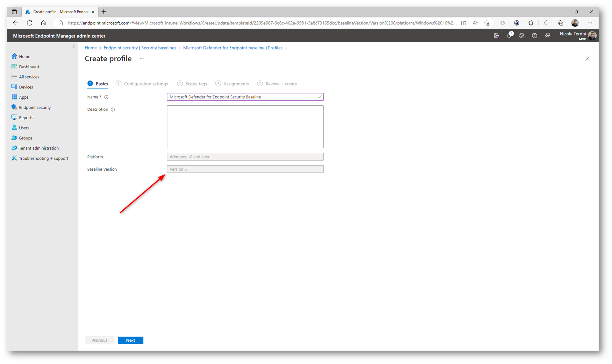Click inside the Name input field
This screenshot has height=364, width=612.
[x=245, y=97]
